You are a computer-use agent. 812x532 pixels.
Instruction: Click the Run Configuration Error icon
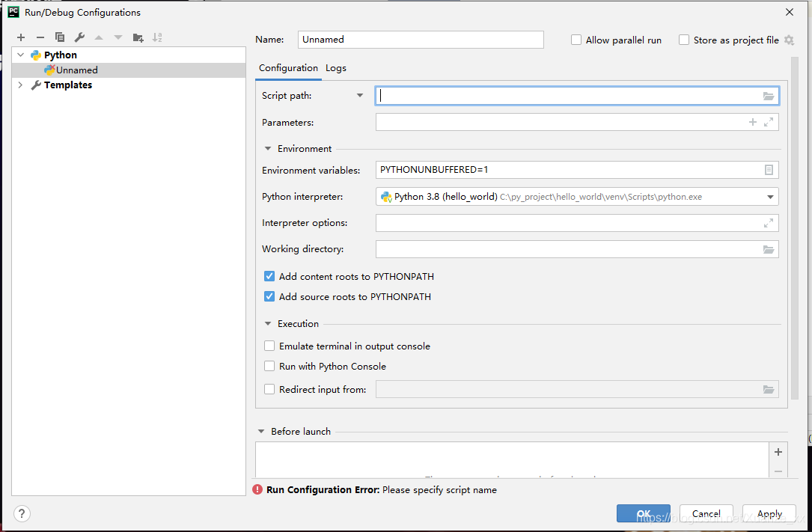[257, 489]
